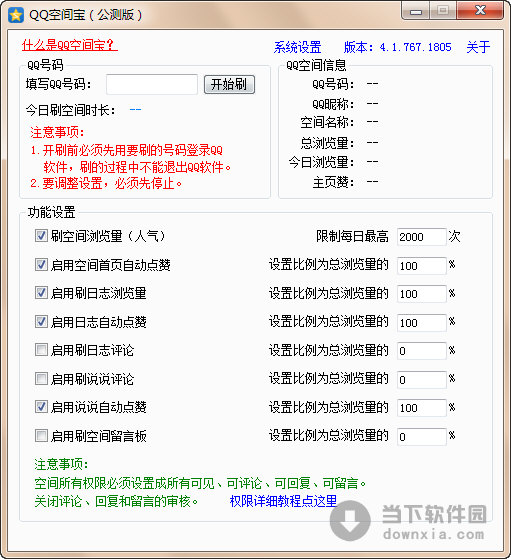511x559 pixels.
Task: Minimize the QQ空间宝 window
Action: click(416, 12)
